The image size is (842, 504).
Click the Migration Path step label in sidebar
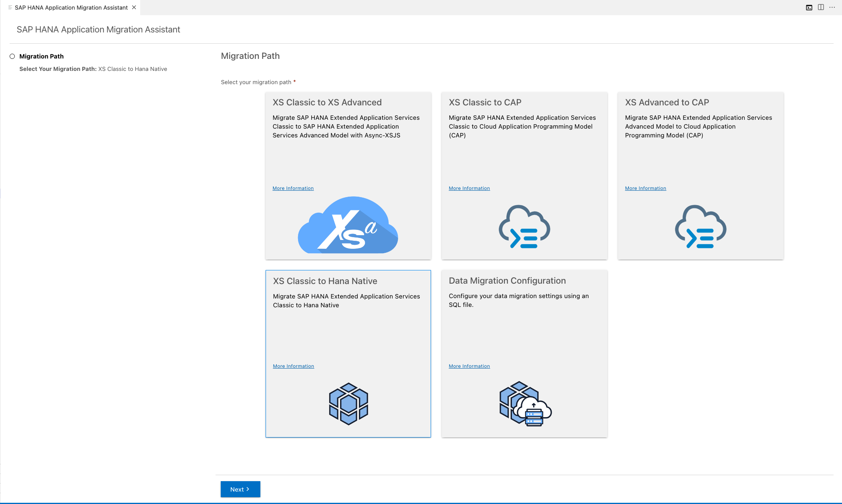pyautogui.click(x=42, y=56)
